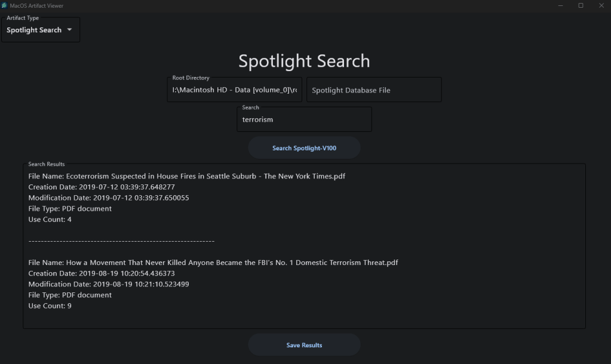611x364 pixels.
Task: Click the Use Count: 4 line
Action: (50, 220)
